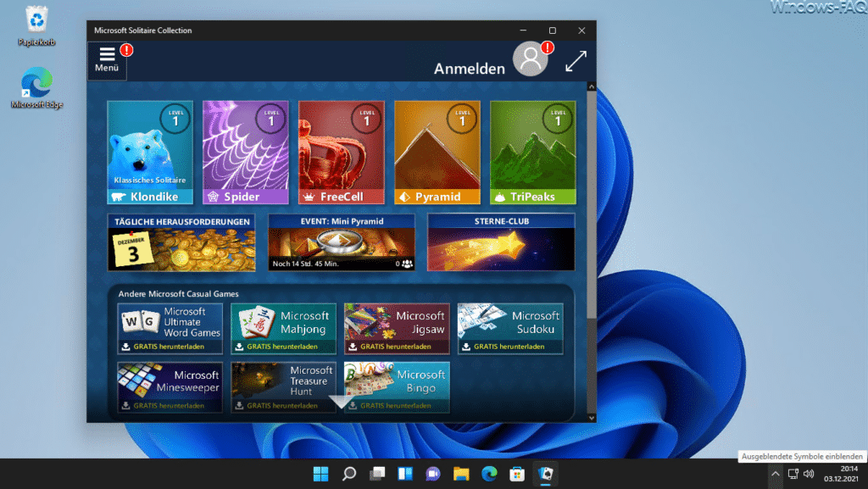Open the Papierkorb recycle bin icon
868x489 pixels.
[36, 26]
